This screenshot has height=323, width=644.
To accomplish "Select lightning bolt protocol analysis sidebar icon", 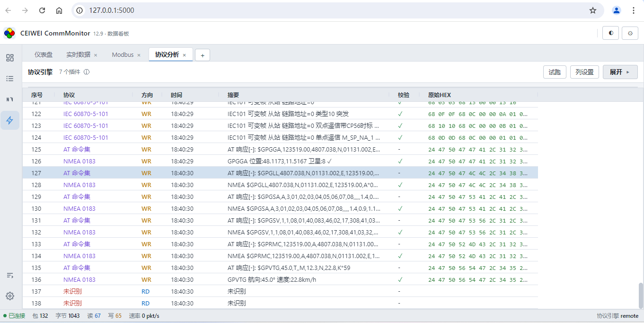I will click(x=9, y=120).
